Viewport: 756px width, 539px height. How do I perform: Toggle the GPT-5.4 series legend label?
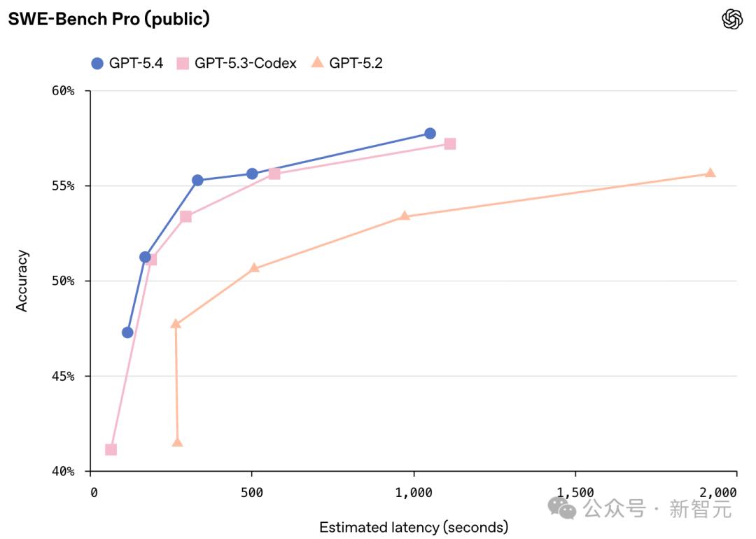pyautogui.click(x=136, y=64)
